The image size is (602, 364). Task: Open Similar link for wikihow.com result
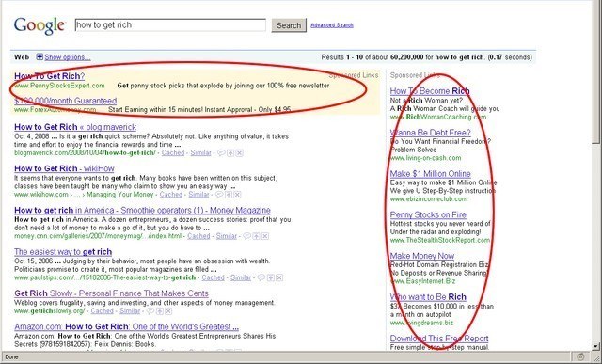click(x=198, y=195)
